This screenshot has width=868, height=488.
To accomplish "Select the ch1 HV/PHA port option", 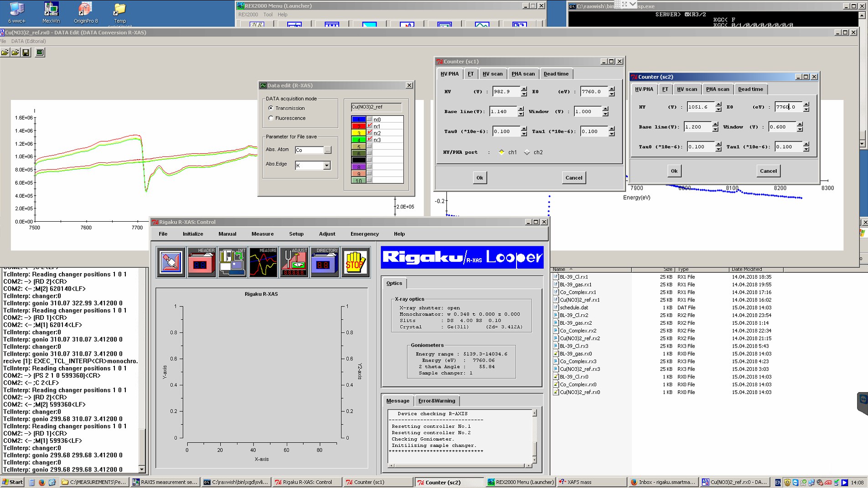I will (x=501, y=152).
